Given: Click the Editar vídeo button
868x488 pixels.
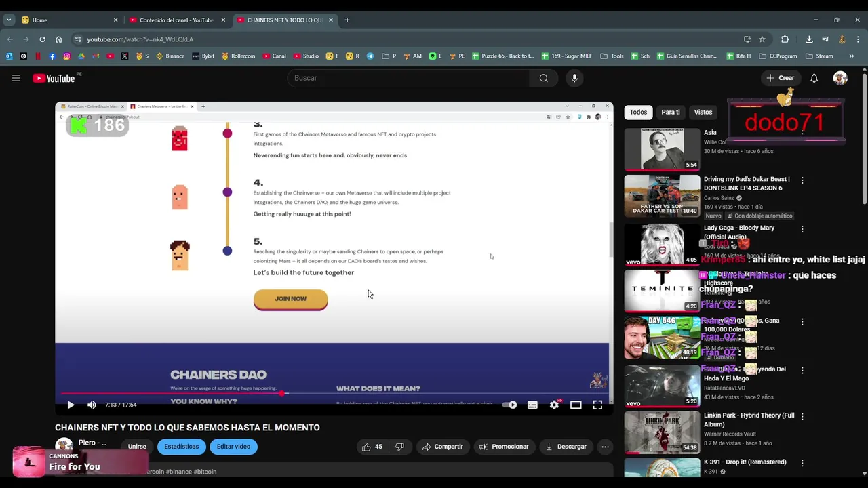Looking at the screenshot, I should click(233, 447).
